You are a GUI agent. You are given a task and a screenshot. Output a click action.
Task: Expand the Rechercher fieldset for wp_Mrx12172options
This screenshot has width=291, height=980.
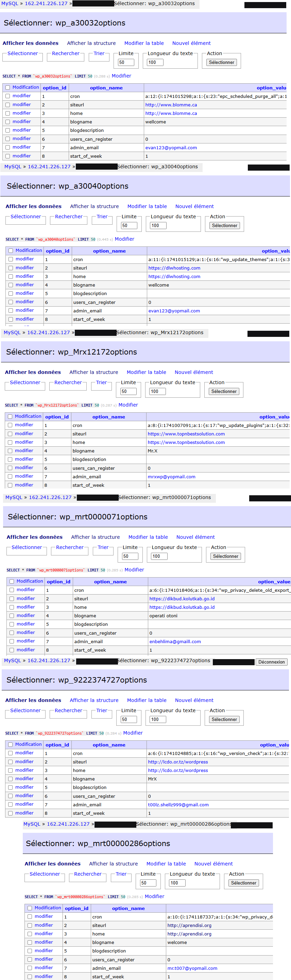[68, 382]
